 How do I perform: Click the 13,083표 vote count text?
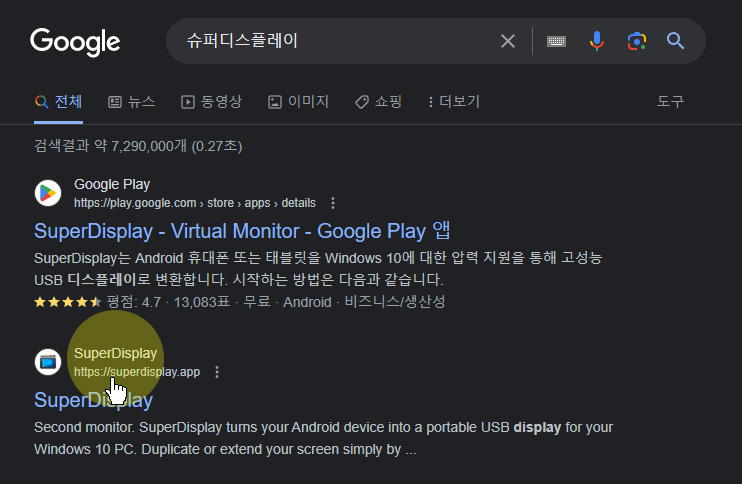202,302
